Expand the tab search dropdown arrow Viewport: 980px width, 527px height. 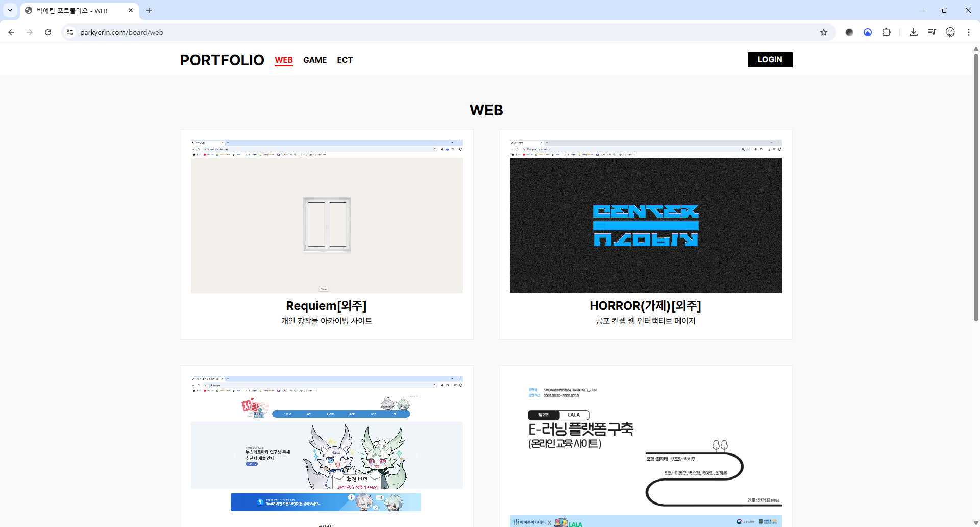pos(10,10)
